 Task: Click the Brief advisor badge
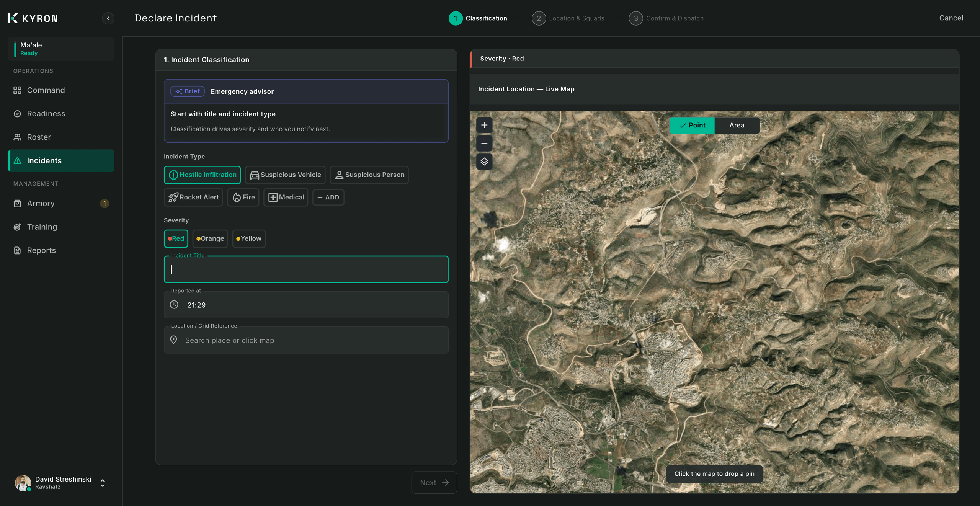click(188, 91)
